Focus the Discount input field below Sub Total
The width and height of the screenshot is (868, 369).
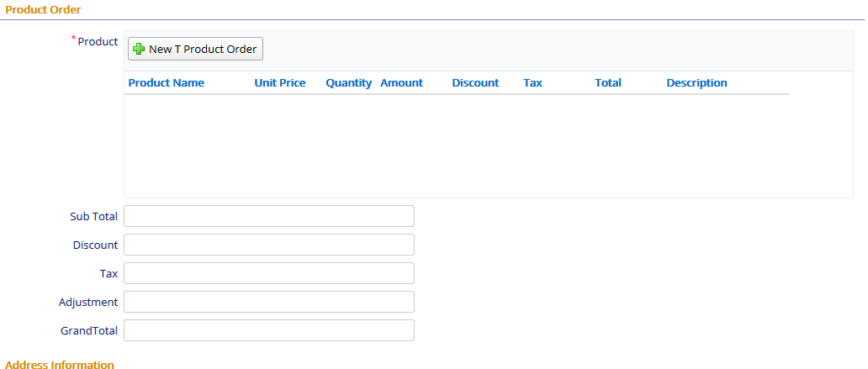269,245
